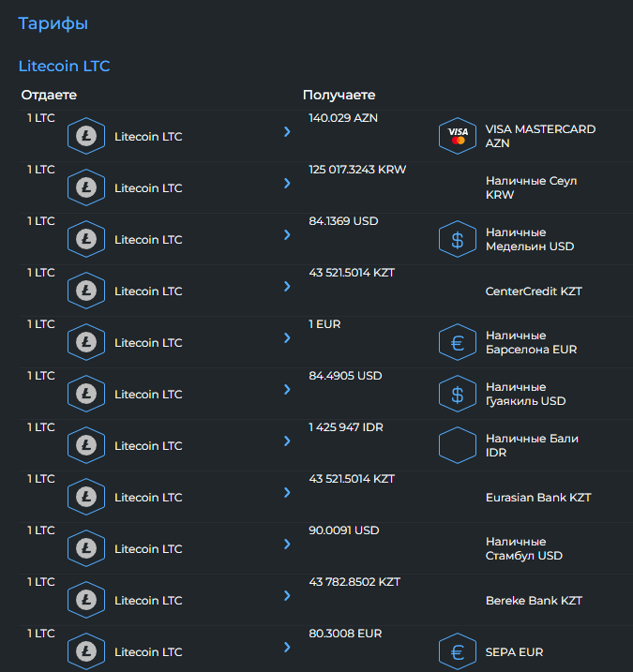Click the euro icon for Наличные Барселона EUR

coord(458,342)
